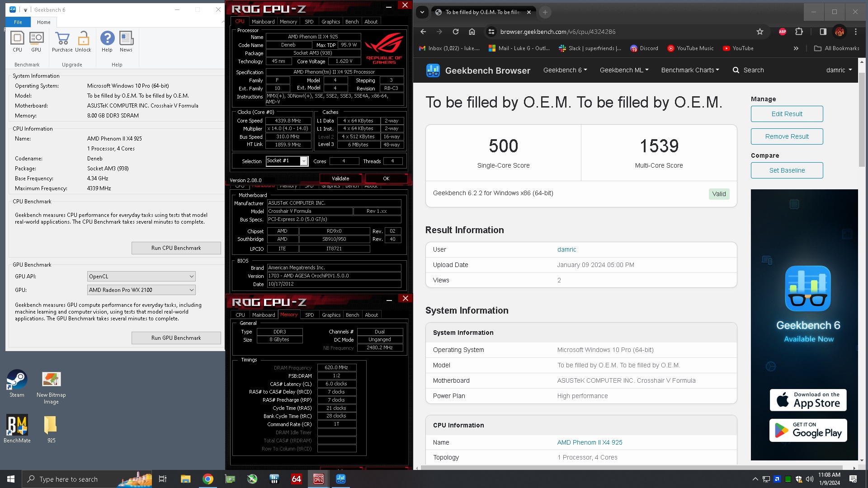
Task: Click the CPU benchmark icon in Geekbench ribbon
Action: click(17, 42)
